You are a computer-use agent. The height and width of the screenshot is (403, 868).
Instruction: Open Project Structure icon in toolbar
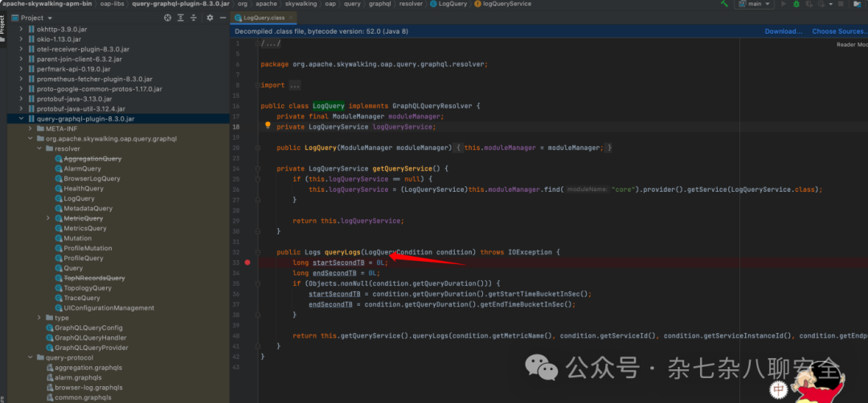(858, 4)
